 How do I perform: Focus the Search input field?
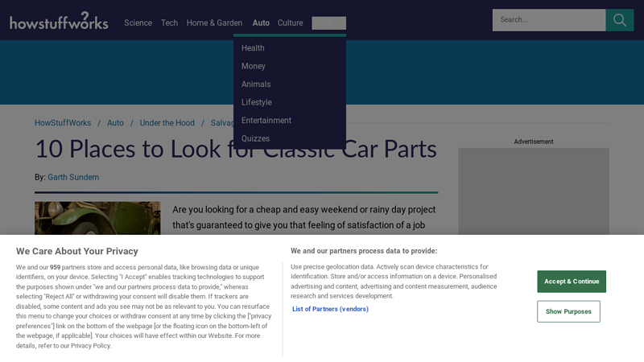click(549, 20)
